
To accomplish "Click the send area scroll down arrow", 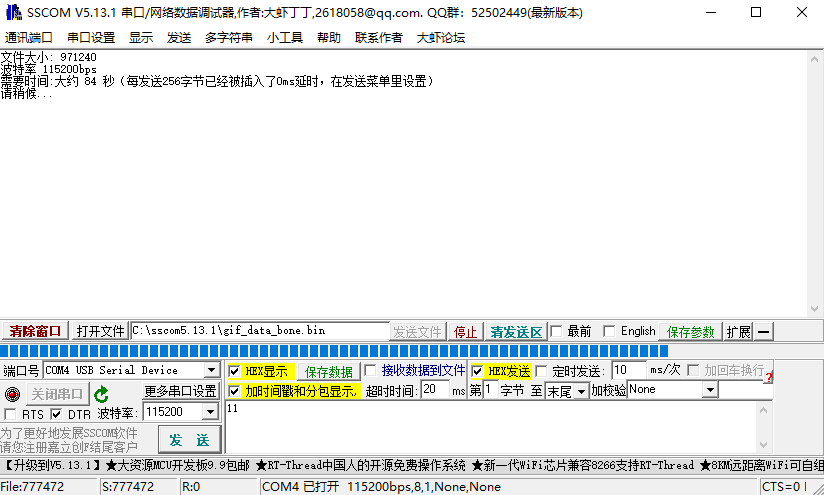I will (x=764, y=446).
